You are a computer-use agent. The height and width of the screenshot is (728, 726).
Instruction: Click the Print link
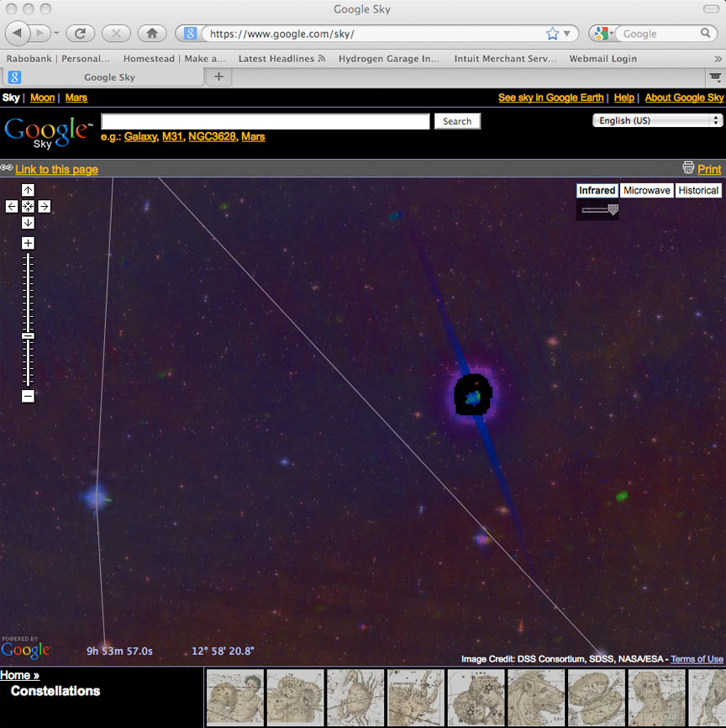coord(709,170)
